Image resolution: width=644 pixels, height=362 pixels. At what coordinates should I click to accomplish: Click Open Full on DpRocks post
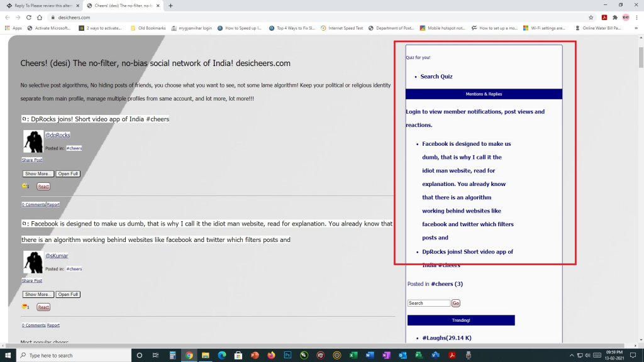68,173
